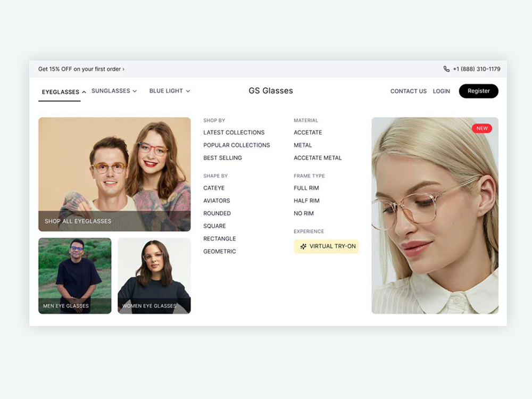Expand the Sunglasses dropdown

point(114,91)
